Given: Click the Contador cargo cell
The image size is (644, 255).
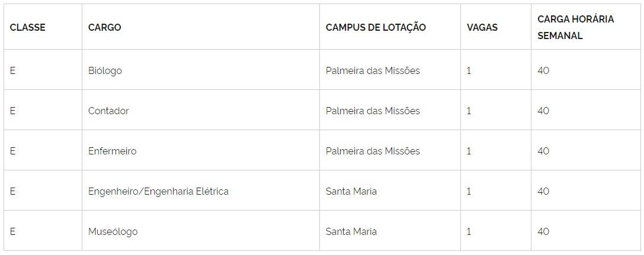Looking at the screenshot, I should pos(108,111).
